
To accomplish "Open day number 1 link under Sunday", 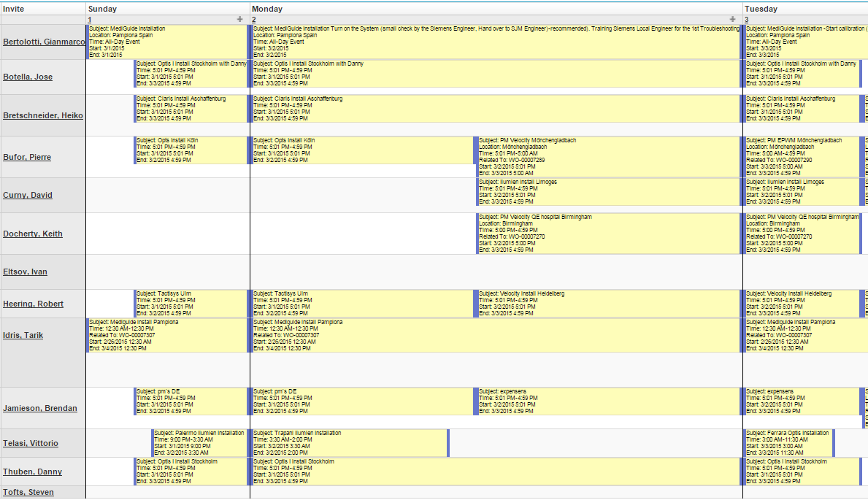I will pos(89,20).
